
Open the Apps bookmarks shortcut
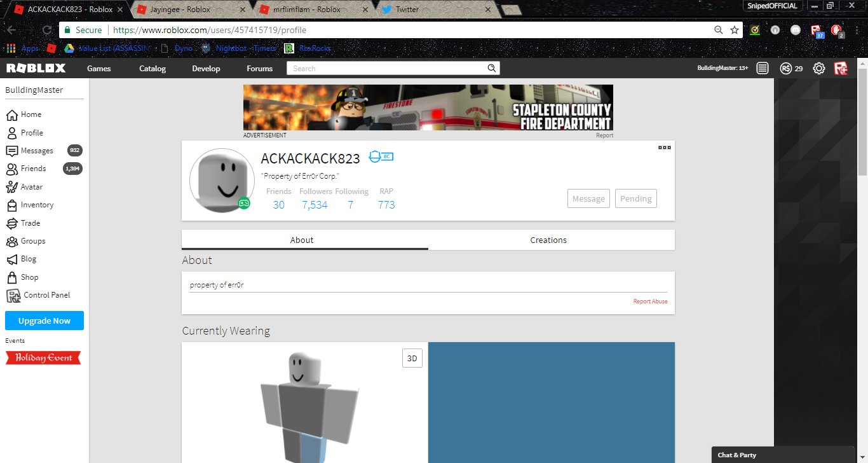pyautogui.click(x=23, y=48)
